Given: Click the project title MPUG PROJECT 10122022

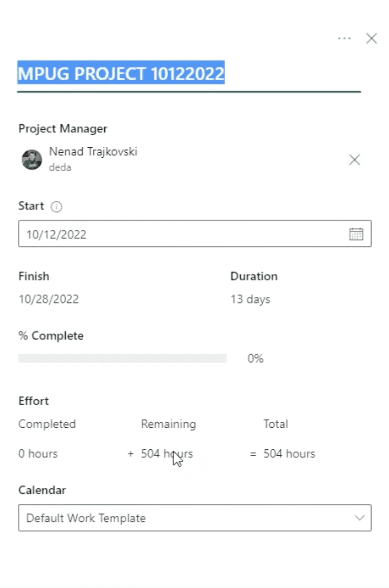Looking at the screenshot, I should pyautogui.click(x=121, y=73).
